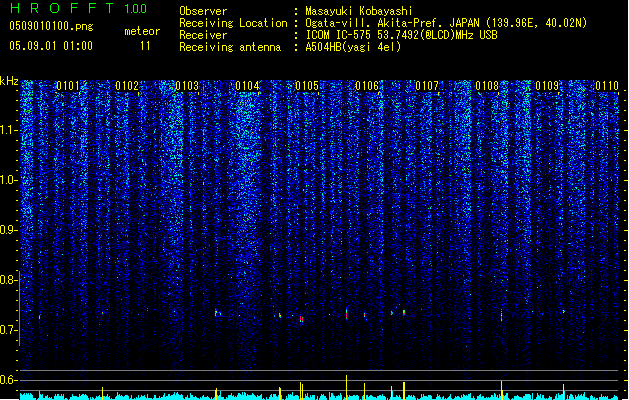Image resolution: width=629 pixels, height=400 pixels.
Task: Click the 1.1 kHz axis label
Action: (8, 130)
